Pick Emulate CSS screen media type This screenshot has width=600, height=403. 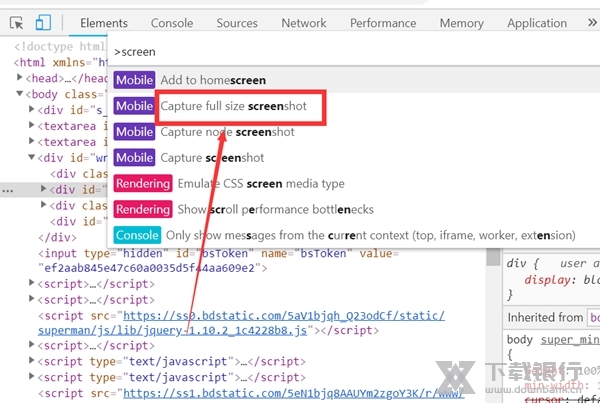260,184
